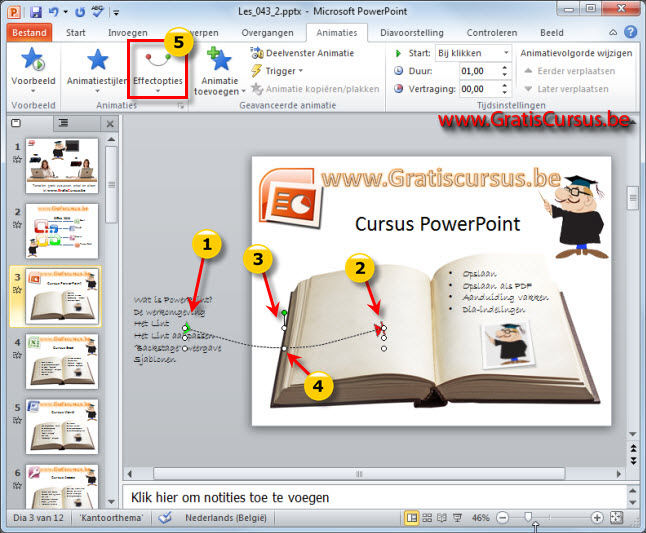The width and height of the screenshot is (646, 533).
Task: Click the green rotation handle on the motion path
Action: [284, 313]
